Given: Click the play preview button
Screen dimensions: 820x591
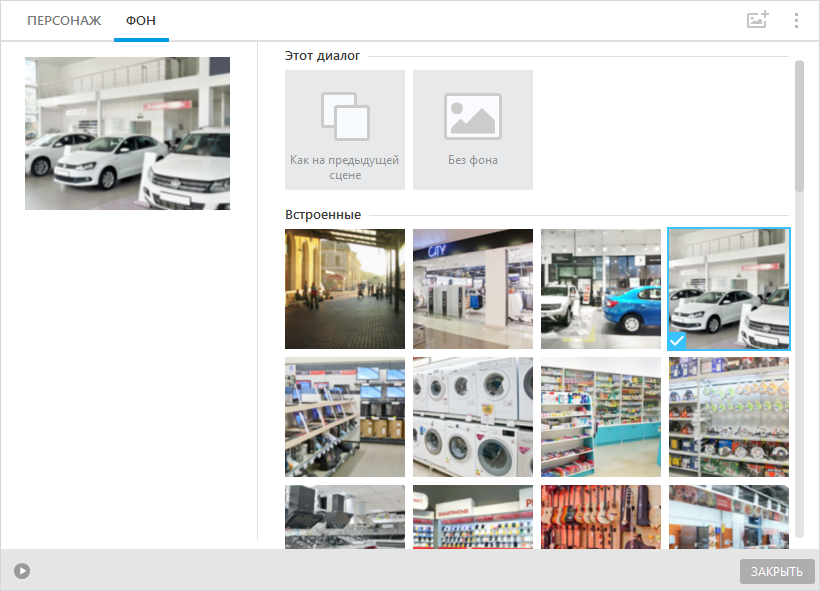Looking at the screenshot, I should tap(22, 571).
